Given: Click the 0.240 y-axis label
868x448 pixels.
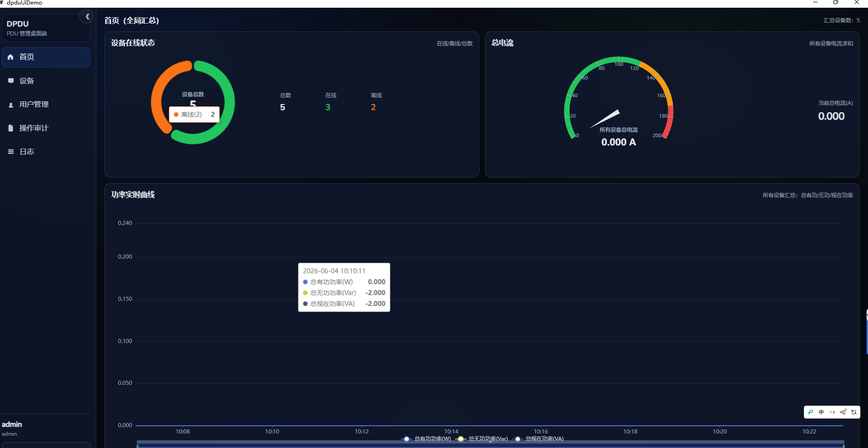Looking at the screenshot, I should tap(125, 223).
